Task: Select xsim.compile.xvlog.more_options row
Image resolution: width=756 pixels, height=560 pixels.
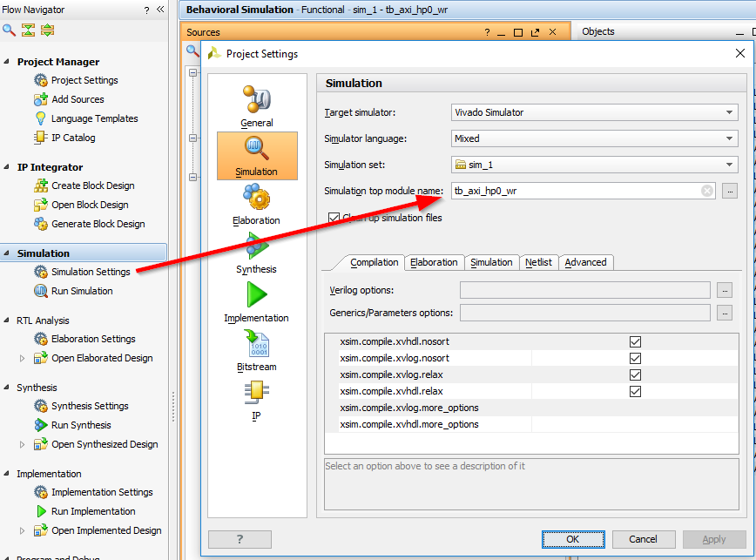Action: pos(532,408)
